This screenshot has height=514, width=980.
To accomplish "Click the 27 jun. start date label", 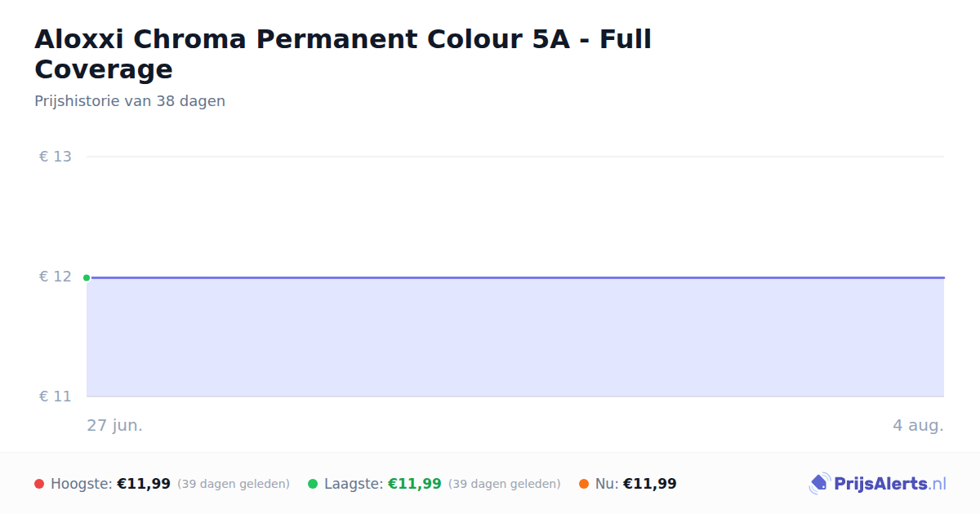I will (114, 425).
